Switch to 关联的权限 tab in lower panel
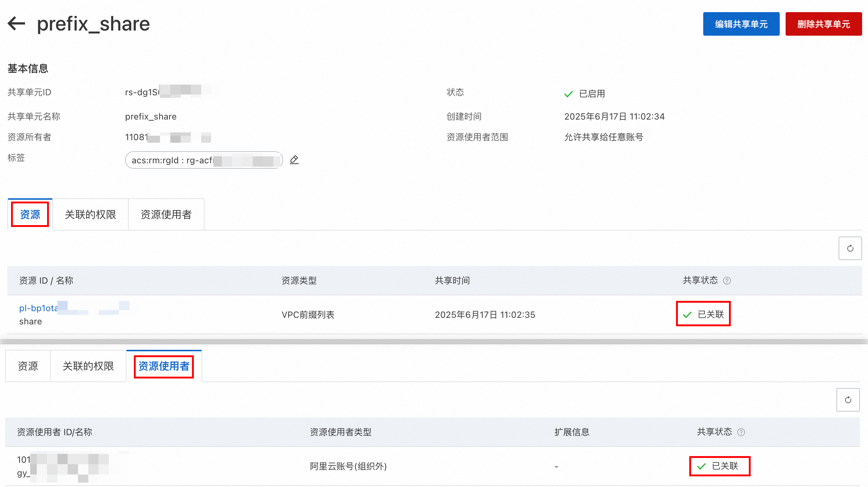Screen dimensions: 868x487 coord(88,366)
